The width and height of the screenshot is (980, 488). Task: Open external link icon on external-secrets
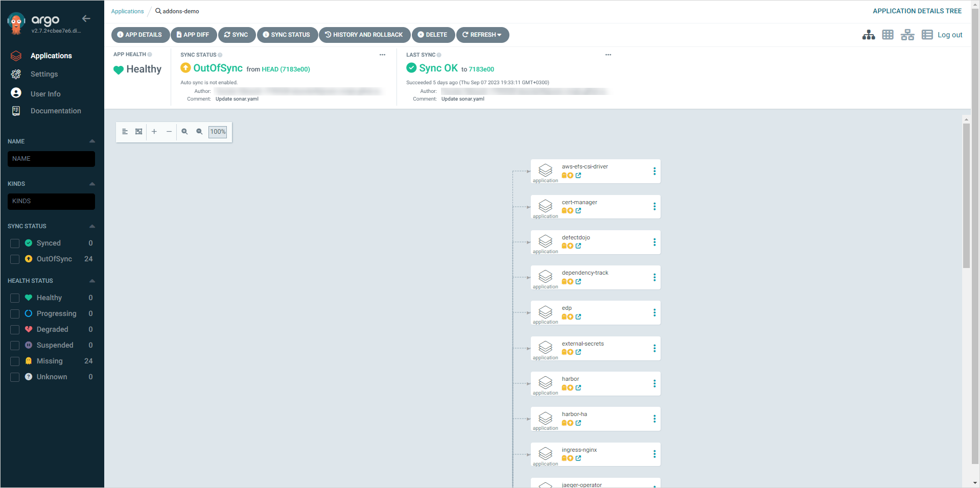click(x=578, y=352)
